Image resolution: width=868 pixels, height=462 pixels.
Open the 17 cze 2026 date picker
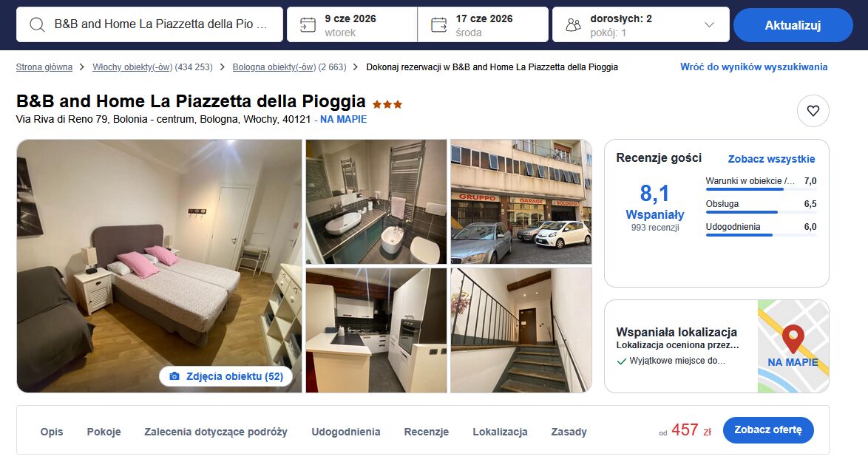click(484, 24)
